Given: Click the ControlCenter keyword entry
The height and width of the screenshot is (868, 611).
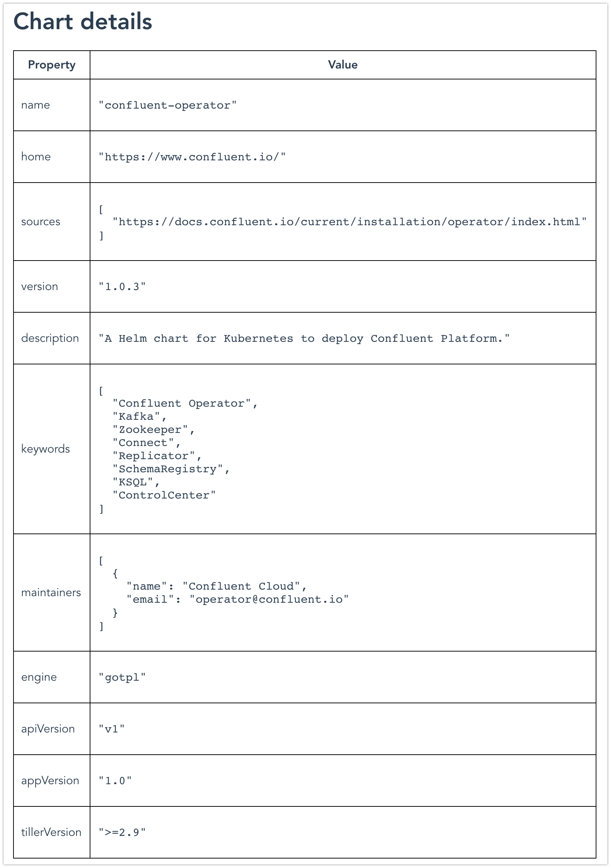Looking at the screenshot, I should (164, 495).
